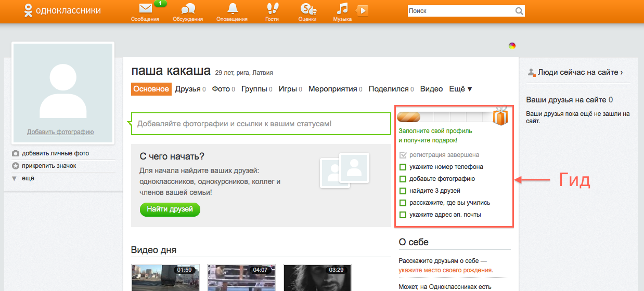Open the video thumbnail lasting 01:59
644x291 pixels.
pos(165,277)
